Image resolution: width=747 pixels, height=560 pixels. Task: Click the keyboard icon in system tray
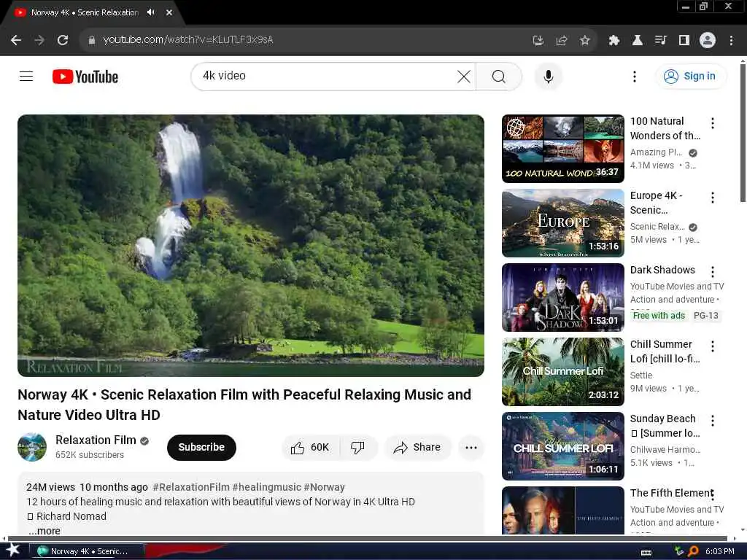(x=646, y=552)
